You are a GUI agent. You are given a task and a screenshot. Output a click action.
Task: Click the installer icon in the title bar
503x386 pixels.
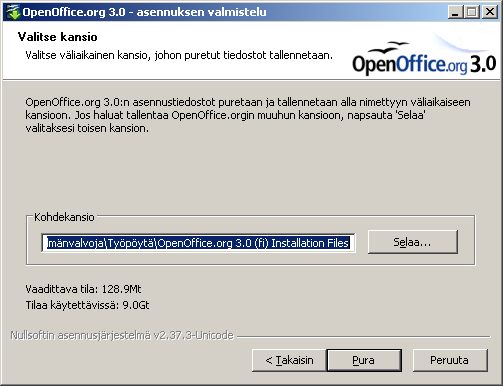(13, 12)
